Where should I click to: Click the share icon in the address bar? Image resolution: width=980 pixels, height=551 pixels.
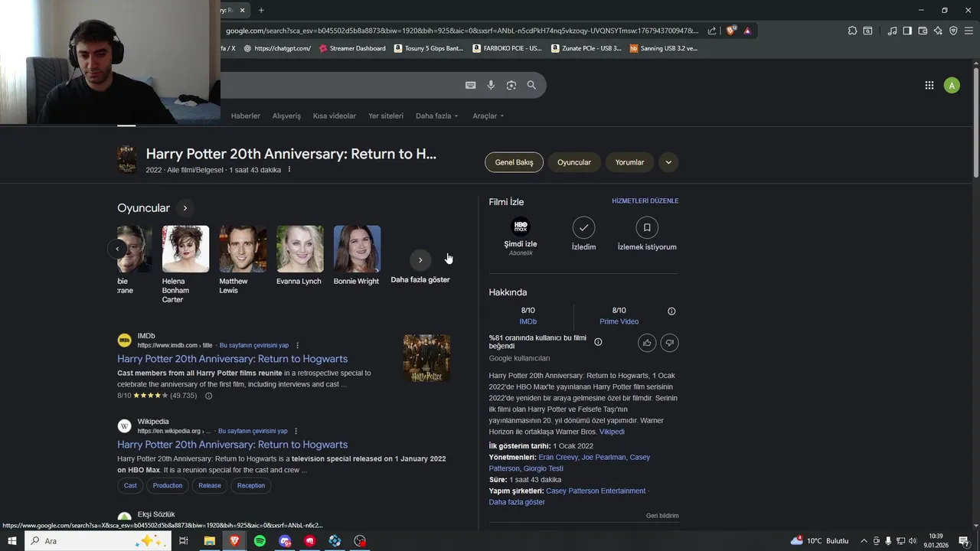tap(712, 31)
